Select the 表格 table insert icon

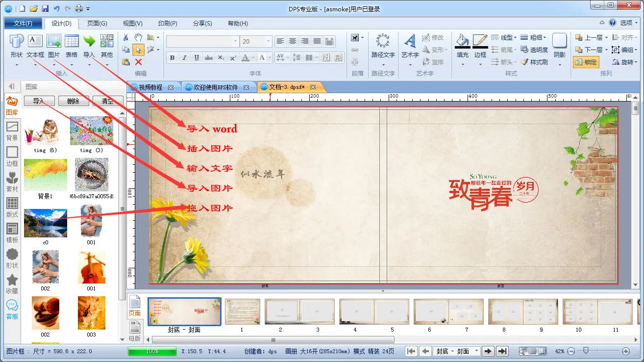(72, 41)
